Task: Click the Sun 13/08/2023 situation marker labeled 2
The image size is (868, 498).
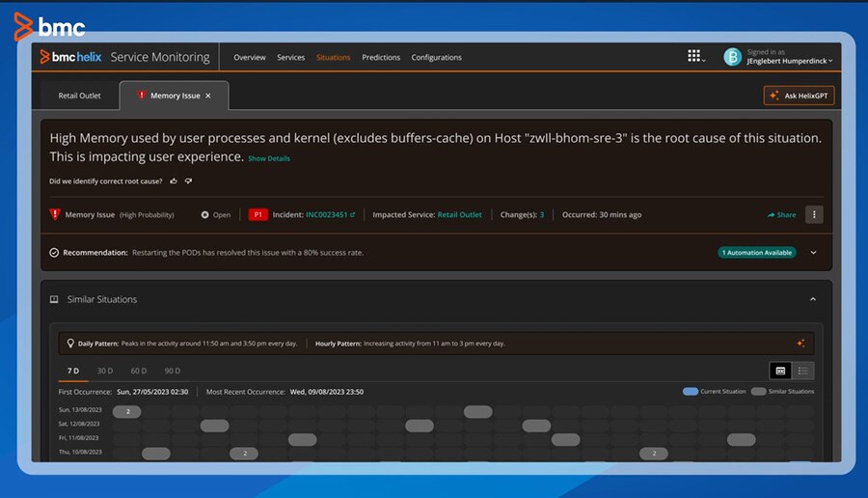Action: click(x=127, y=412)
